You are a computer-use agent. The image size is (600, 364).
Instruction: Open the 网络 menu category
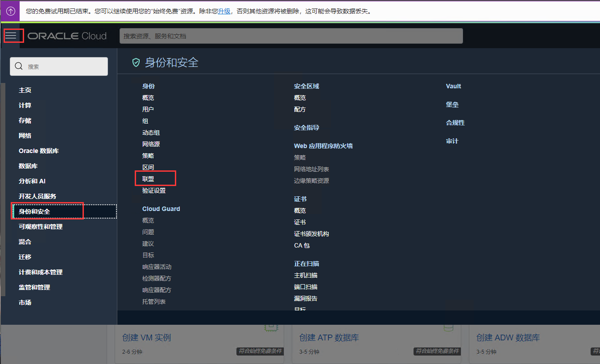25,136
